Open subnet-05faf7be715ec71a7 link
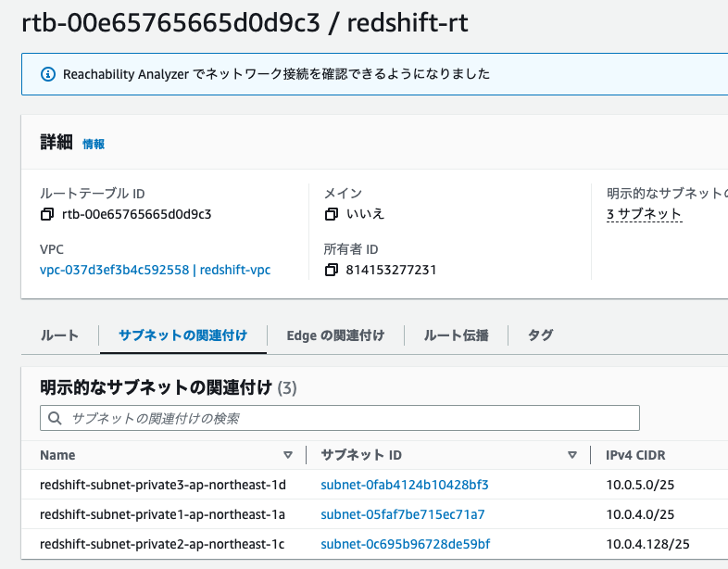Viewport: 728px width, 569px height. click(403, 514)
